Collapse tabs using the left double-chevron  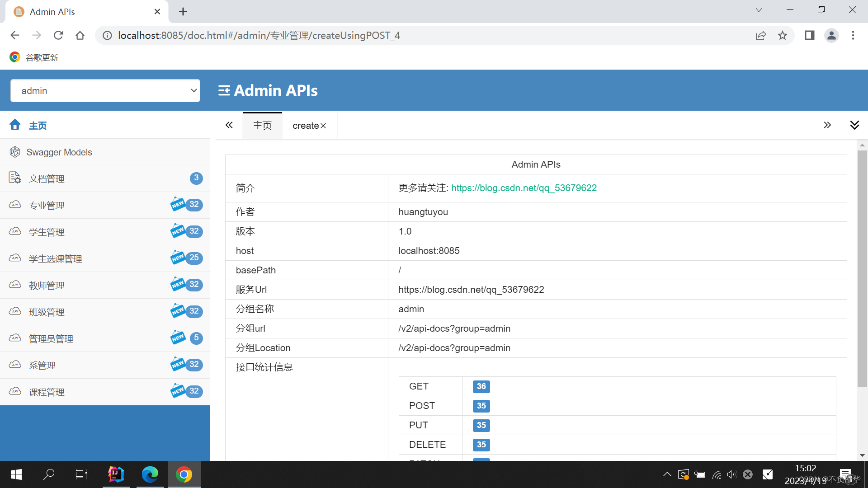click(229, 125)
